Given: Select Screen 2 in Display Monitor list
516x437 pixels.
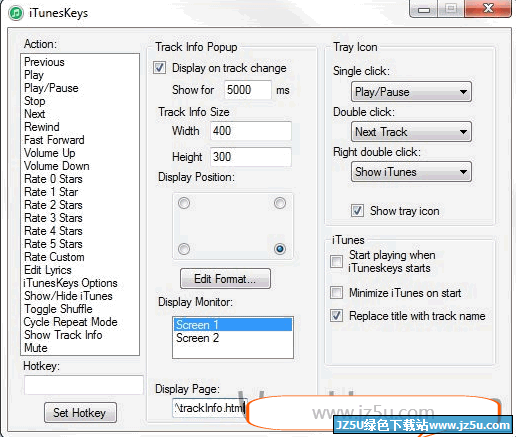Looking at the screenshot, I should [233, 338].
